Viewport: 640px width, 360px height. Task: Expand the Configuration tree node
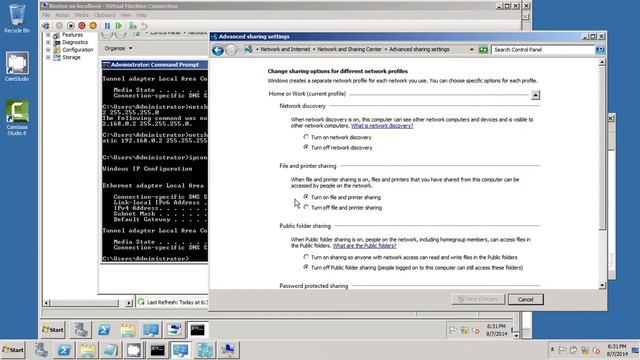tap(48, 50)
